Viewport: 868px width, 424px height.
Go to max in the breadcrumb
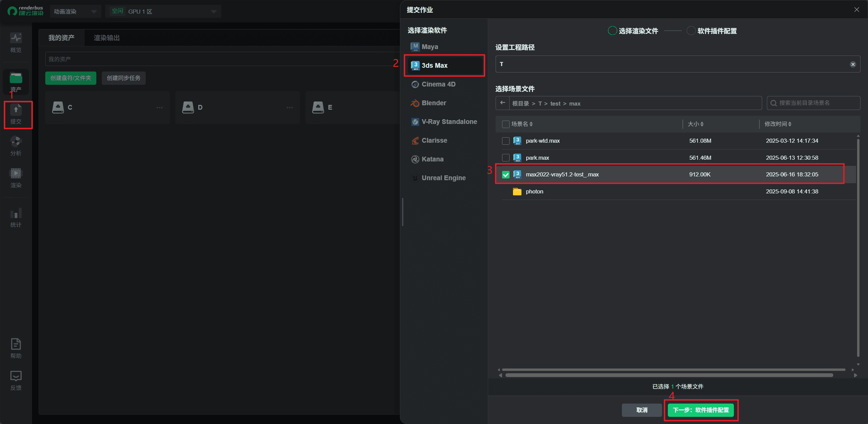[575, 104]
